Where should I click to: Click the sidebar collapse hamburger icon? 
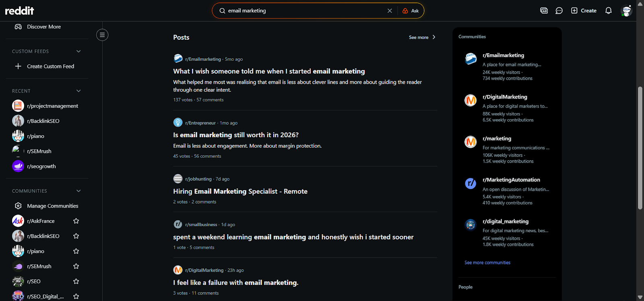[102, 35]
